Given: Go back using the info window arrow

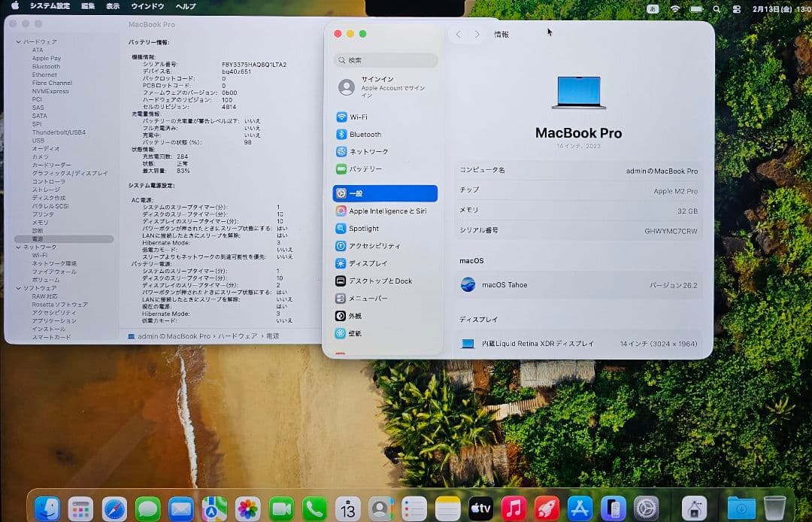Looking at the screenshot, I should pyautogui.click(x=459, y=34).
